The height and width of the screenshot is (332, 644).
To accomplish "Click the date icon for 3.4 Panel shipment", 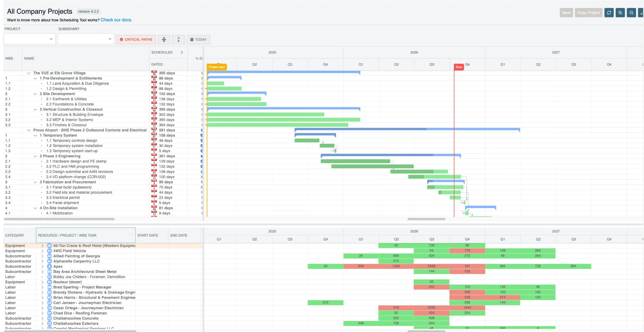I will click(154, 203).
